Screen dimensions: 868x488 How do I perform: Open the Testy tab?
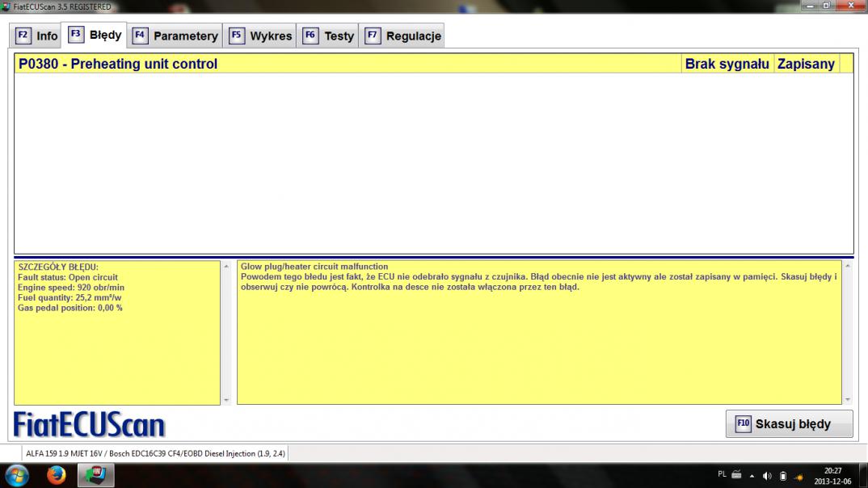click(x=327, y=36)
